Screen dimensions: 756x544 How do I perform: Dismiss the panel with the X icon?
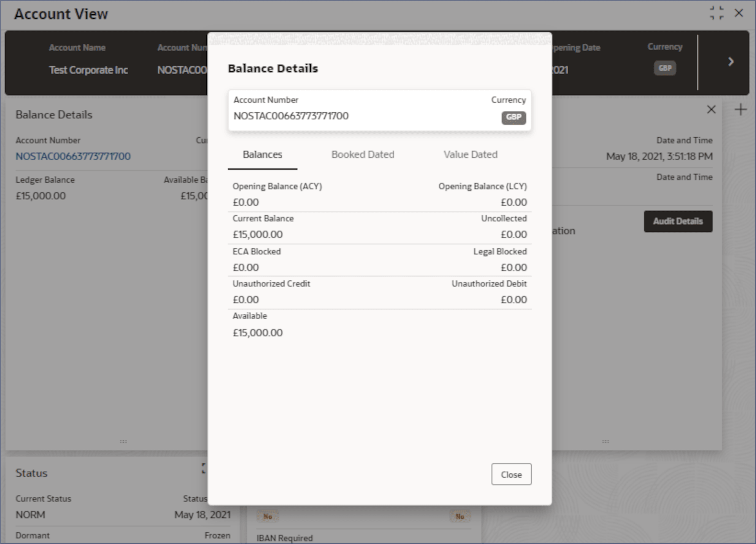(x=711, y=109)
